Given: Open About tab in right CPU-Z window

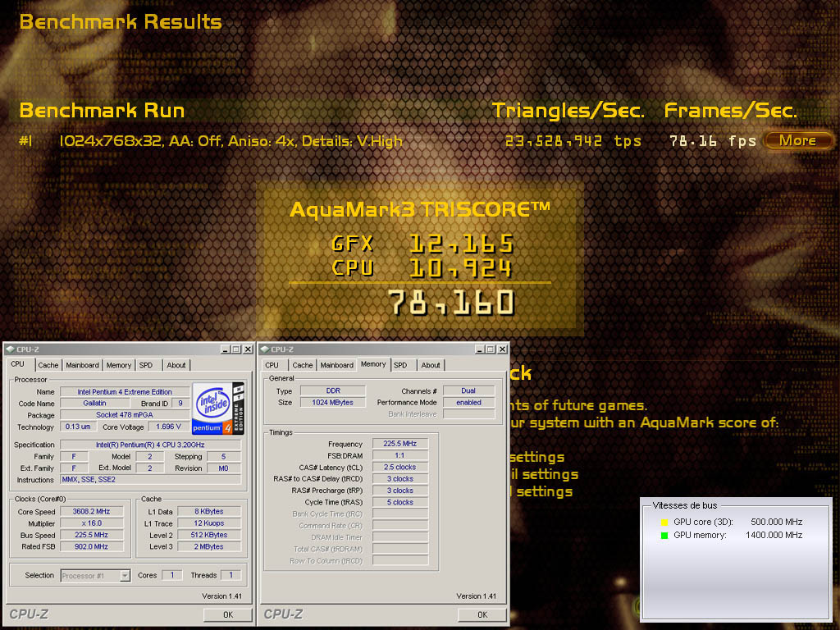Looking at the screenshot, I should [430, 365].
